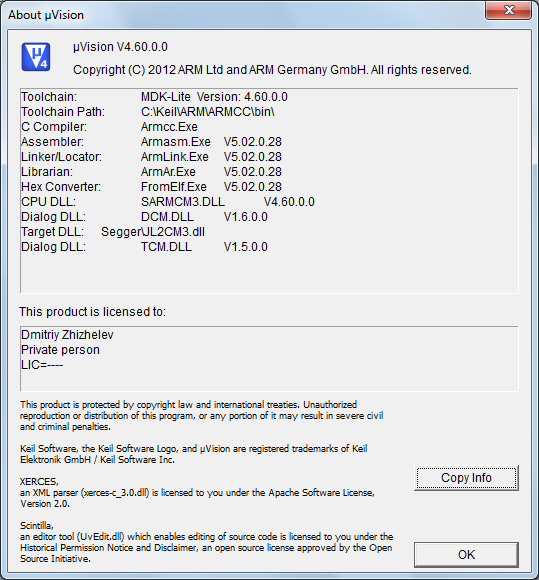Click the SARMCM3.DLL CPU DLL entry
The image size is (539, 580).
tap(183, 202)
